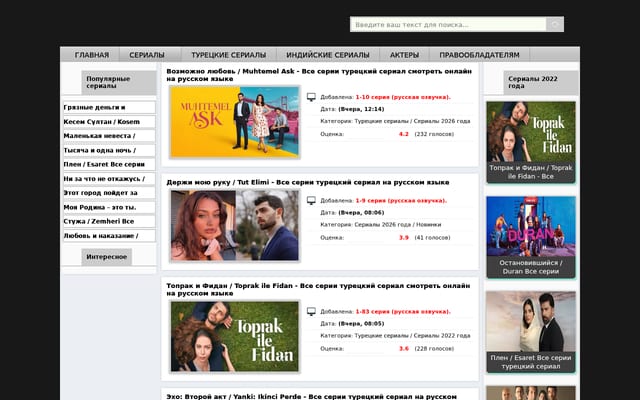Click Турецкие сериалы / Сериалы 2026 года category
The height and width of the screenshot is (400, 640).
tap(412, 121)
